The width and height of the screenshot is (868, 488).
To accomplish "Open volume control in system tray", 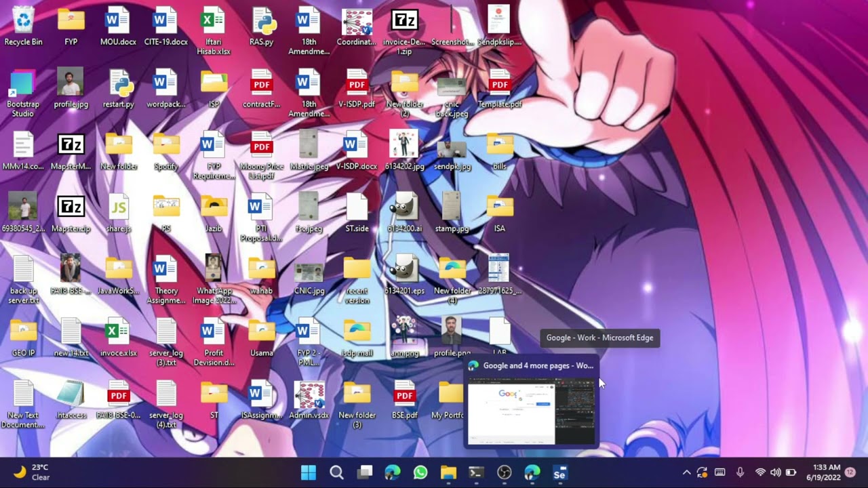I will pos(775,472).
